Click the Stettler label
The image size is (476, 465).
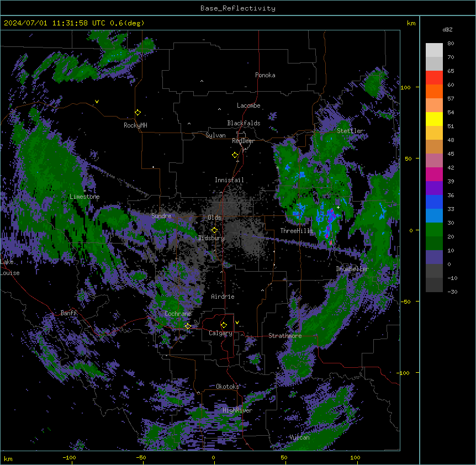(350, 131)
